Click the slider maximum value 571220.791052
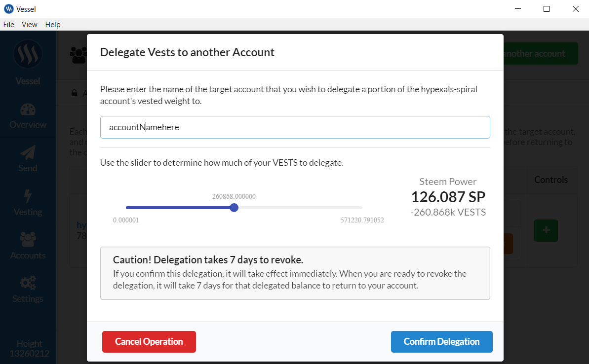Image resolution: width=589 pixels, height=364 pixels. [x=362, y=220]
